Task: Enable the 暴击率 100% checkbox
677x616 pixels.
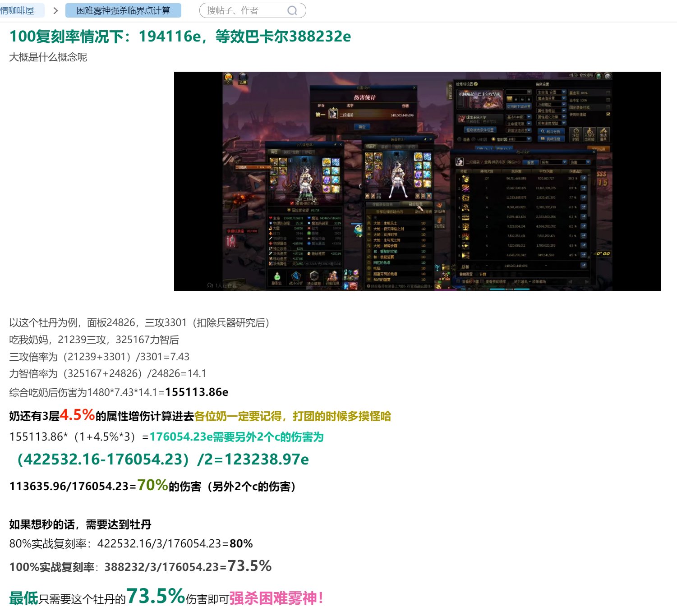Action: (608, 92)
